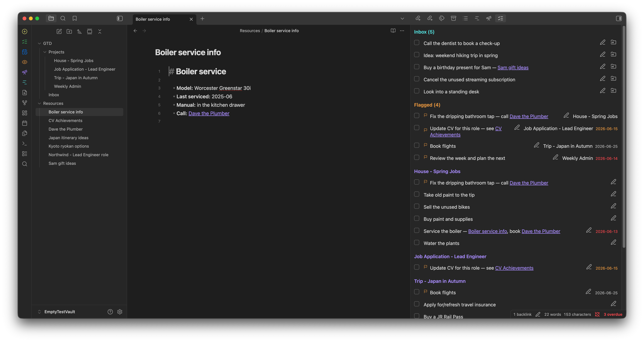Open the EmptyTestVault vault switcher
Screen dimensions: 644x342
pyautogui.click(x=56, y=312)
